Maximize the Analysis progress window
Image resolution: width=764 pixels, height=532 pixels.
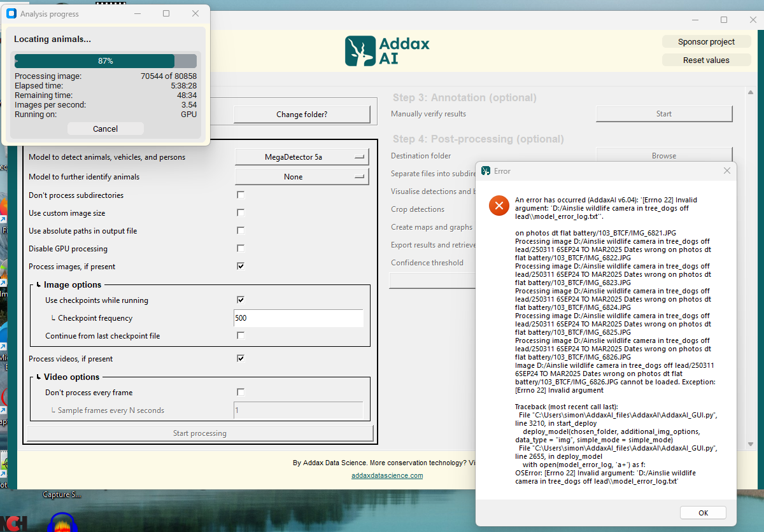click(x=166, y=13)
